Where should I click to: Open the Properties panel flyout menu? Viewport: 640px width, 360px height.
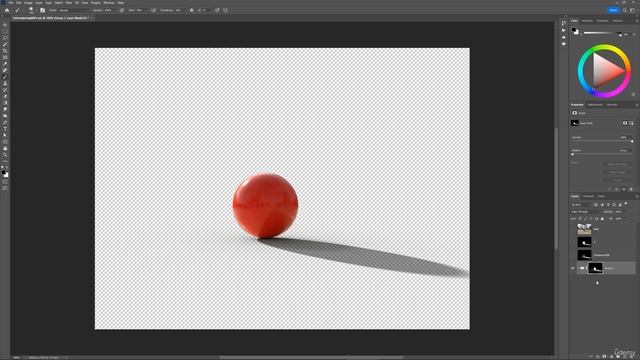(637, 105)
